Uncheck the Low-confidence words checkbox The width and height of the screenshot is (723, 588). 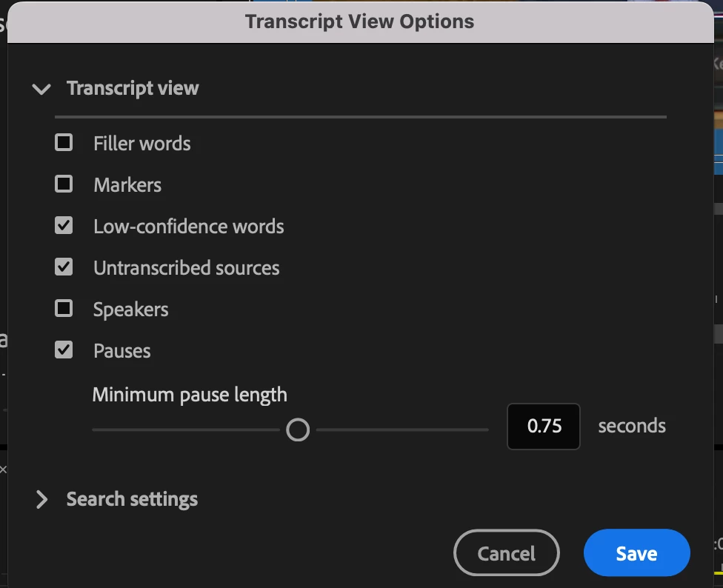click(64, 225)
